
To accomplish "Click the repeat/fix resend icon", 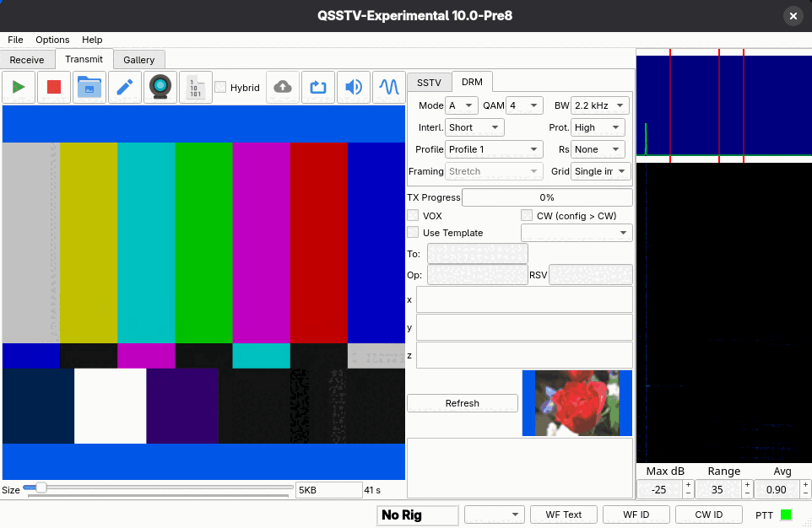I will [x=318, y=87].
